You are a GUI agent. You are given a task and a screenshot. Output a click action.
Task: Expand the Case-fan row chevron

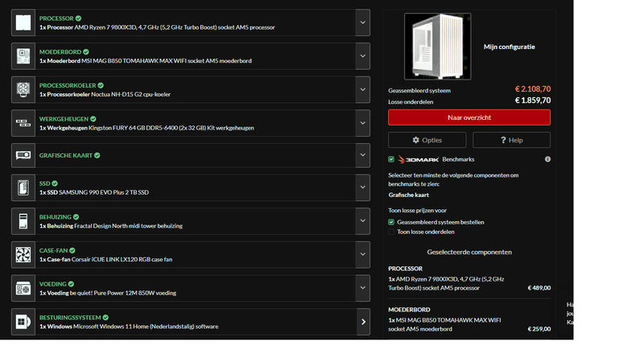(363, 255)
